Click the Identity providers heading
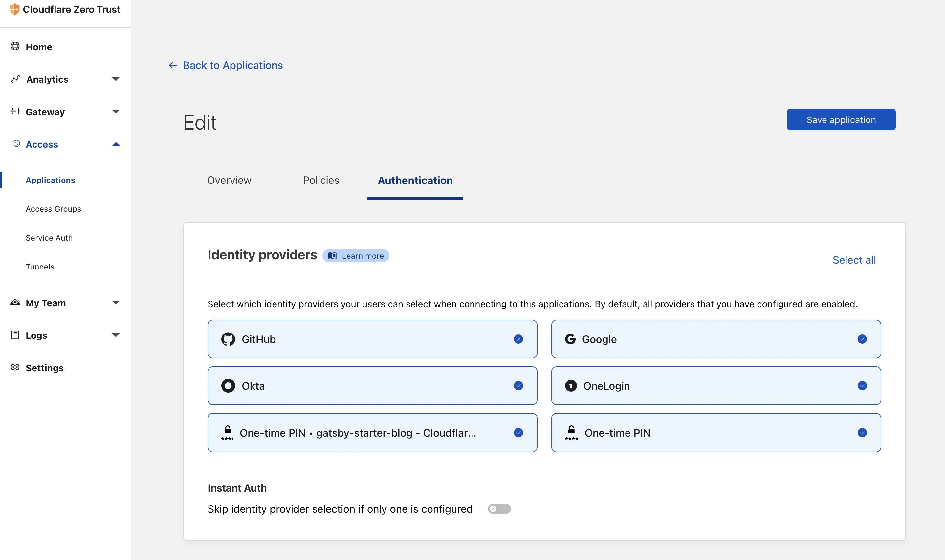The height and width of the screenshot is (560, 945). coord(262,255)
